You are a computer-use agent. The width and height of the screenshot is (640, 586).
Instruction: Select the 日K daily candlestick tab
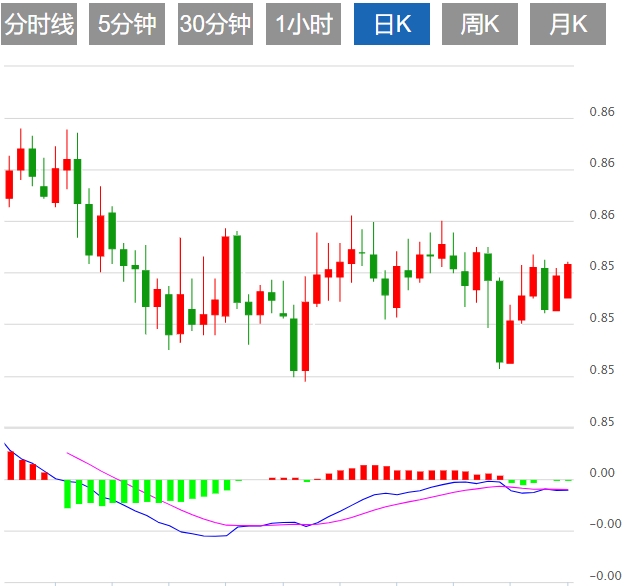392,24
